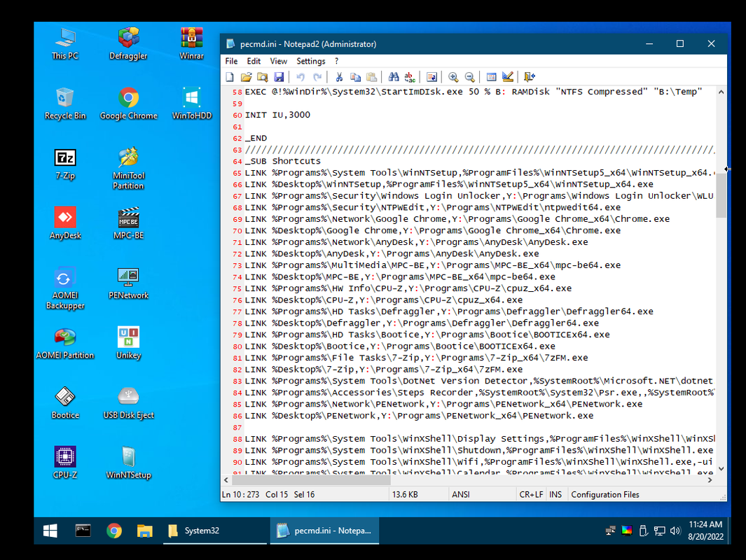
Task: Click the Copy icon in toolbar
Action: coord(355,77)
